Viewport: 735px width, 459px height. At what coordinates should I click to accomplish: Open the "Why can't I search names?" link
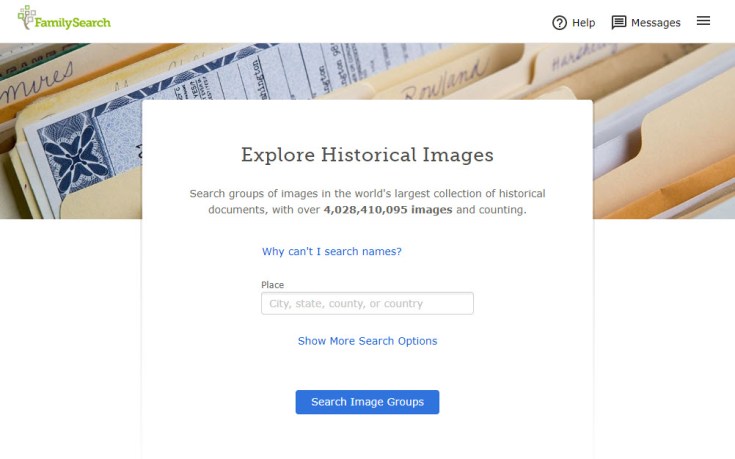click(331, 251)
